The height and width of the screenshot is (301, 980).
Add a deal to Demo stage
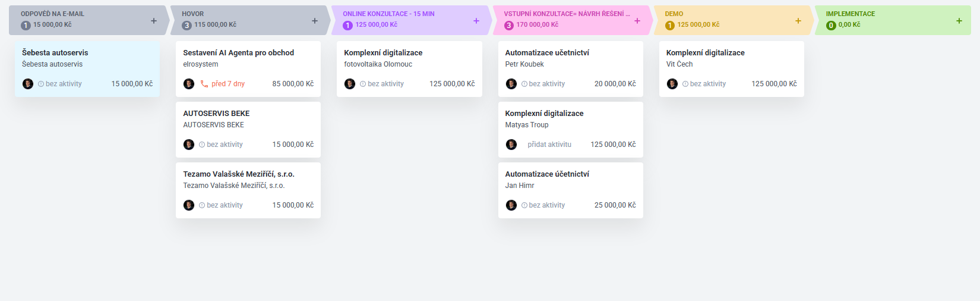(798, 21)
